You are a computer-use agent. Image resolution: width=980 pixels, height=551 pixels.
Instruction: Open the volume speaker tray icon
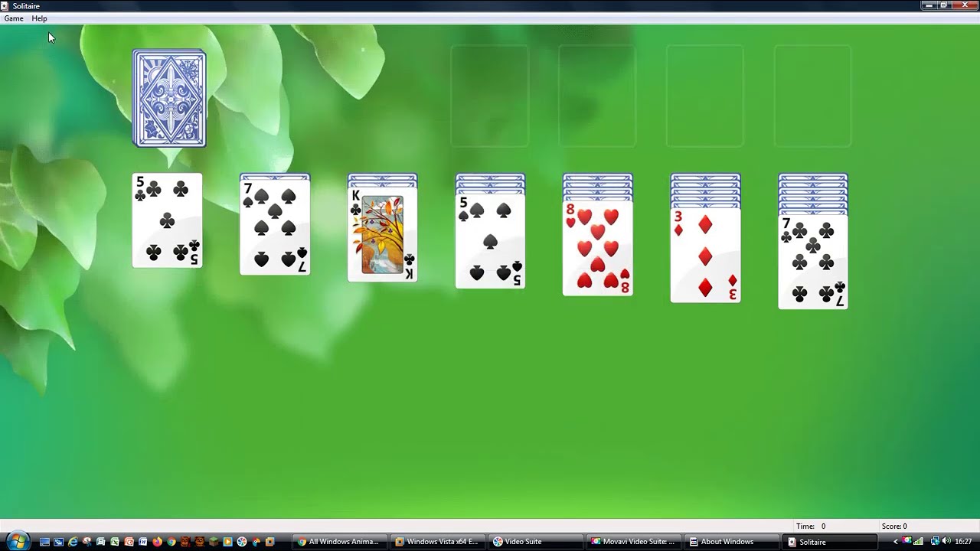click(946, 542)
